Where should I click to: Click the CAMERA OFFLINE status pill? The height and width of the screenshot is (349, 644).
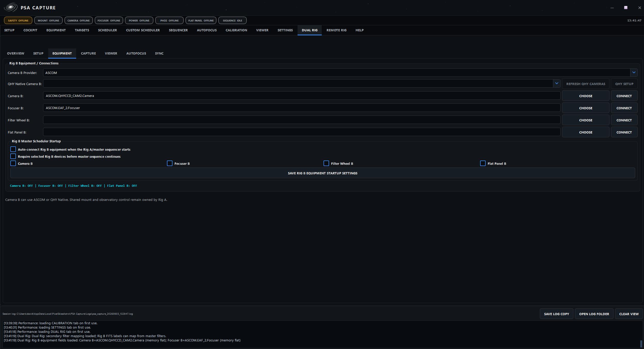point(79,20)
